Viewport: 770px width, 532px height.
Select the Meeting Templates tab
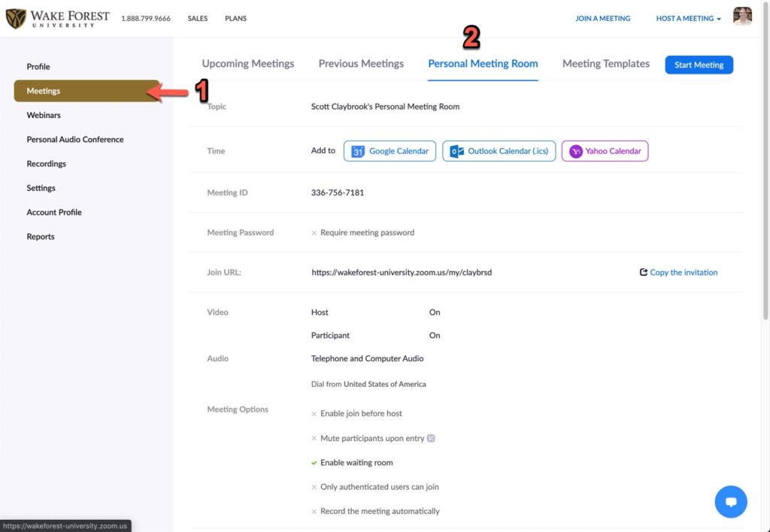pos(605,64)
